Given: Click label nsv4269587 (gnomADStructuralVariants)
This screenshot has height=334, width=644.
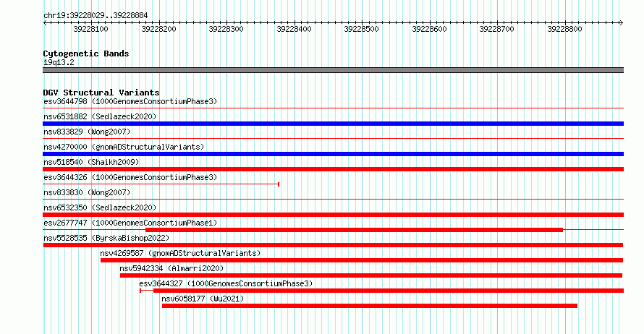Looking at the screenshot, I should pyautogui.click(x=180, y=253).
